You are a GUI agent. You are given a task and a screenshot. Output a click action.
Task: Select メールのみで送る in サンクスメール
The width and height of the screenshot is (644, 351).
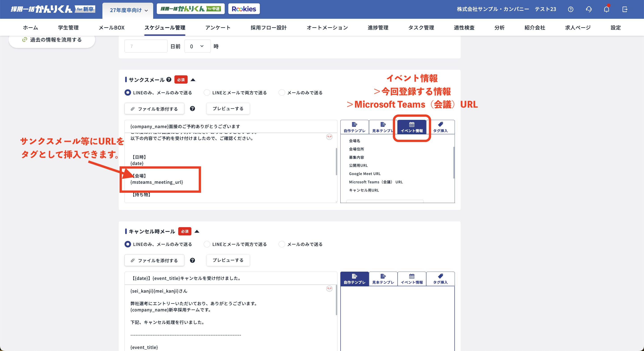282,92
